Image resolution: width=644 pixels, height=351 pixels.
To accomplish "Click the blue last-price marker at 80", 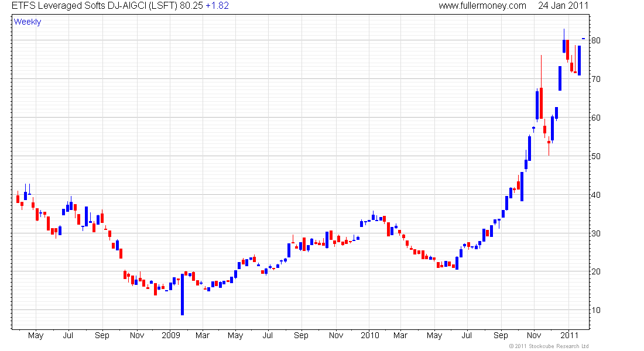I will (x=583, y=39).
